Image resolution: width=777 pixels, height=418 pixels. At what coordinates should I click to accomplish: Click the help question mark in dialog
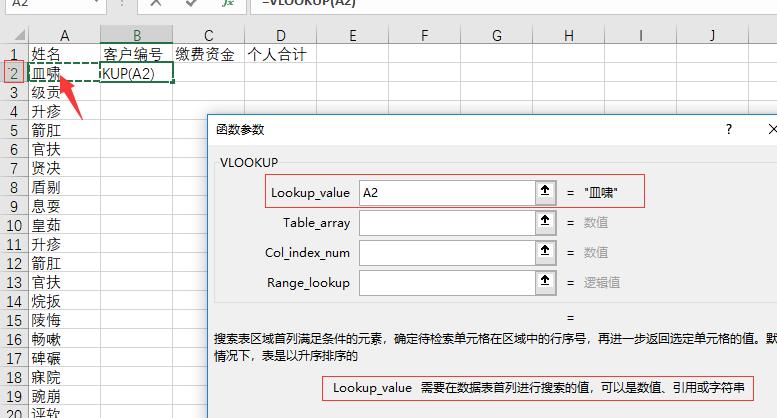[728, 130]
